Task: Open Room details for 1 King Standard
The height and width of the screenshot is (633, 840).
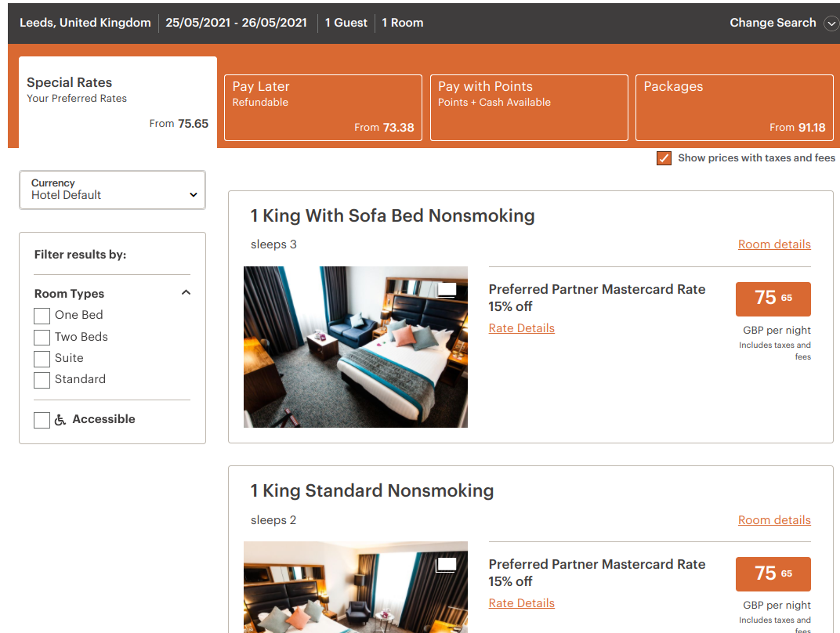Action: [x=774, y=520]
